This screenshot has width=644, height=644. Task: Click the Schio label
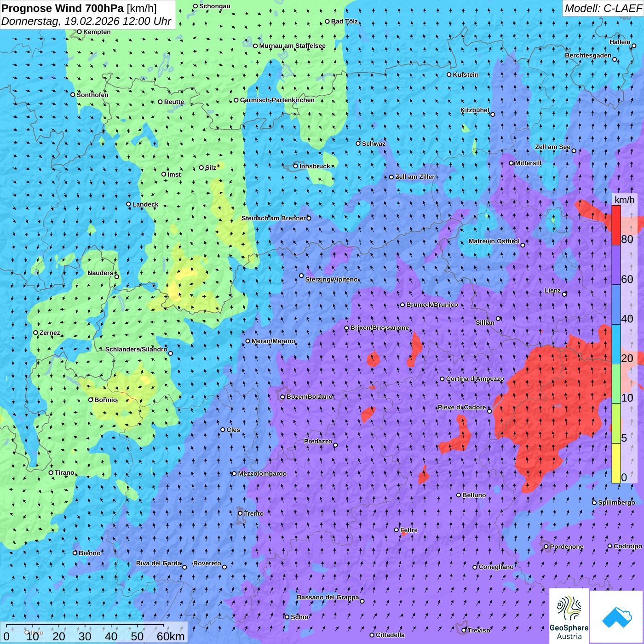[x=299, y=617]
